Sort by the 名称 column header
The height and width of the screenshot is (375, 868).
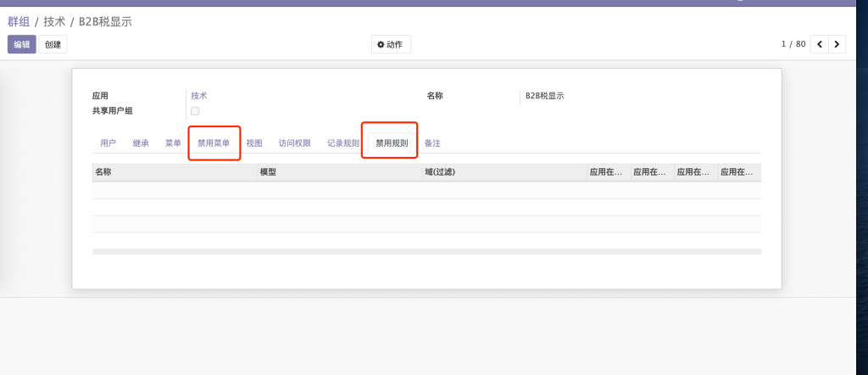tap(103, 172)
